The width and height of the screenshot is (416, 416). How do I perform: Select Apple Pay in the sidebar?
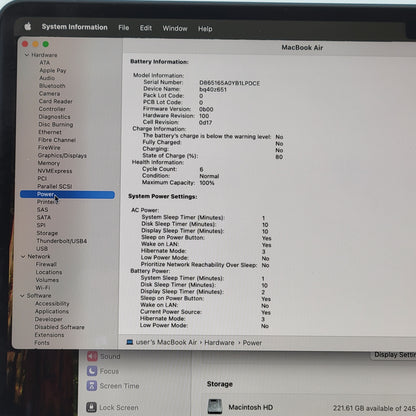(53, 70)
